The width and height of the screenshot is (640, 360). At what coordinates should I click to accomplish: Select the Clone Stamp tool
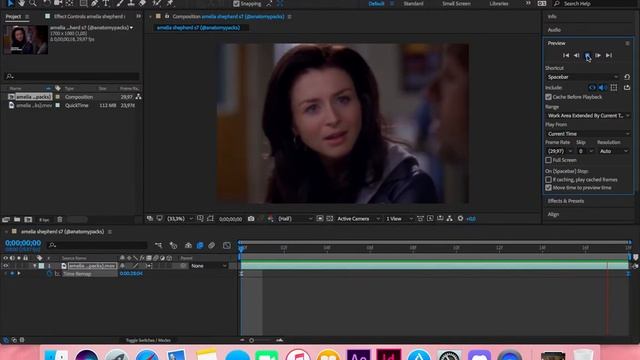(x=131, y=3)
